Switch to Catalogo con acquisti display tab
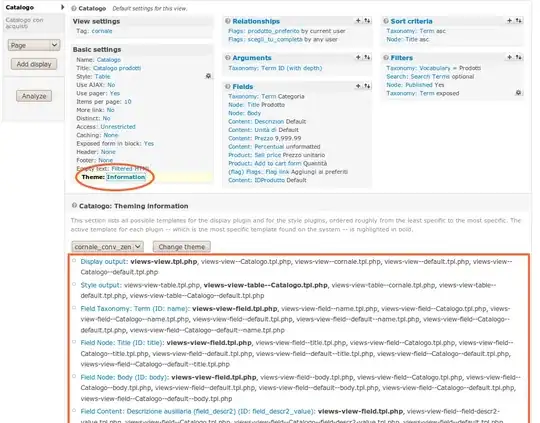The height and width of the screenshot is (423, 540). [x=33, y=23]
